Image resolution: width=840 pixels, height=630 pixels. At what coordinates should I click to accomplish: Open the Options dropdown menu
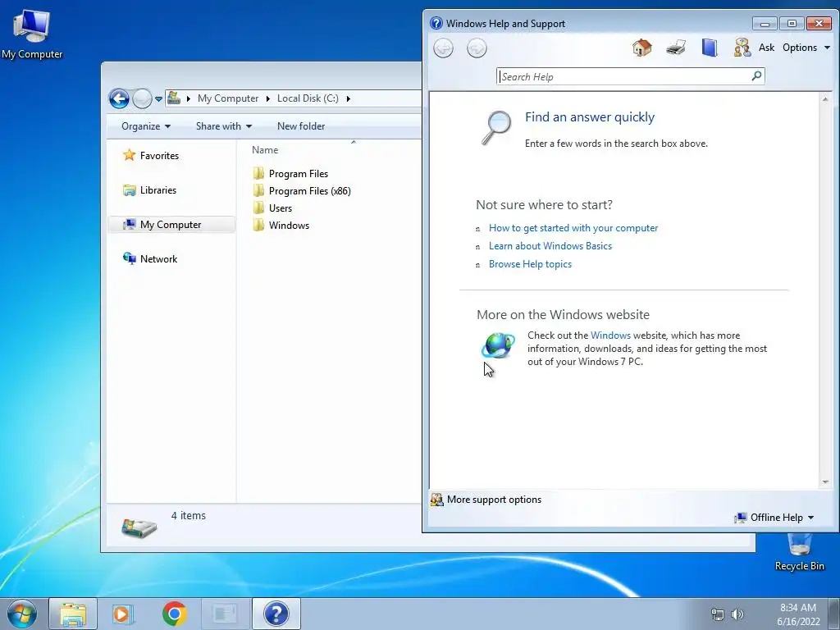[x=806, y=48]
